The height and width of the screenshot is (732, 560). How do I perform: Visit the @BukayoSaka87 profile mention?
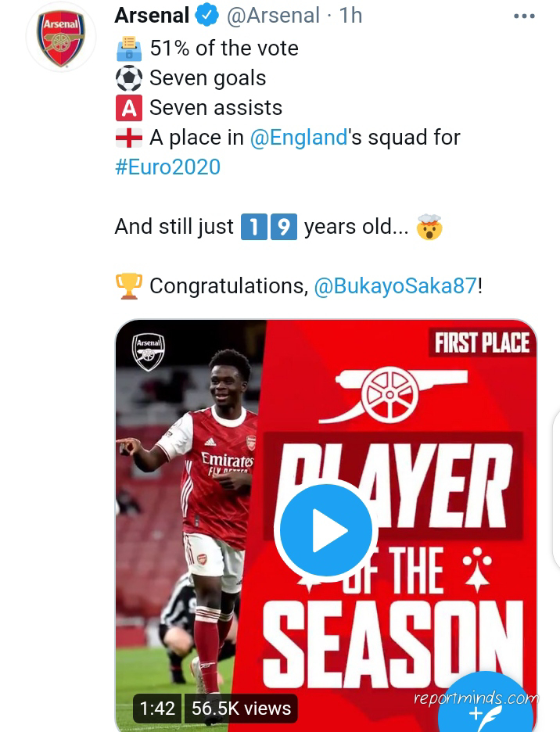tap(395, 286)
